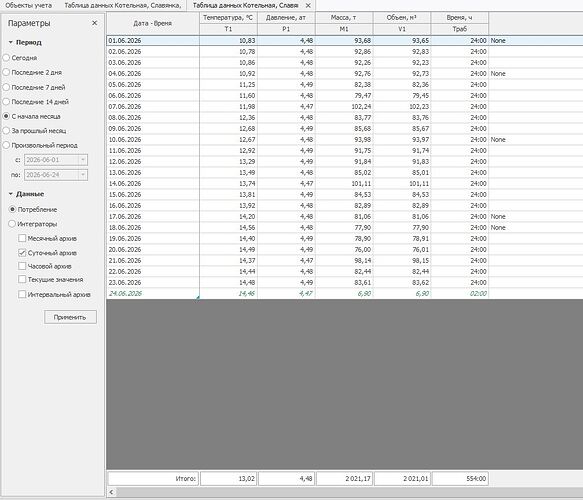Click the P1 sub-header
Image resolution: width=583 pixels, height=500 pixels.
[x=286, y=29]
